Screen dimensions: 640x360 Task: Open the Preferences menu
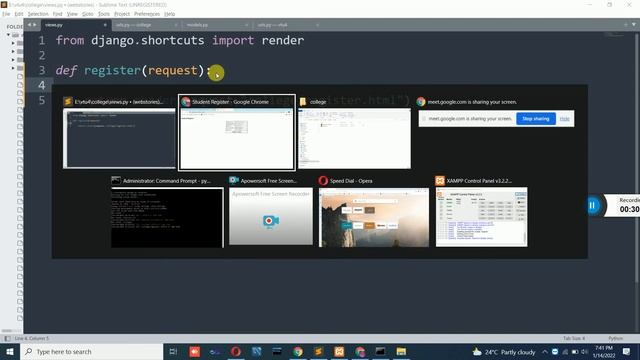point(147,14)
